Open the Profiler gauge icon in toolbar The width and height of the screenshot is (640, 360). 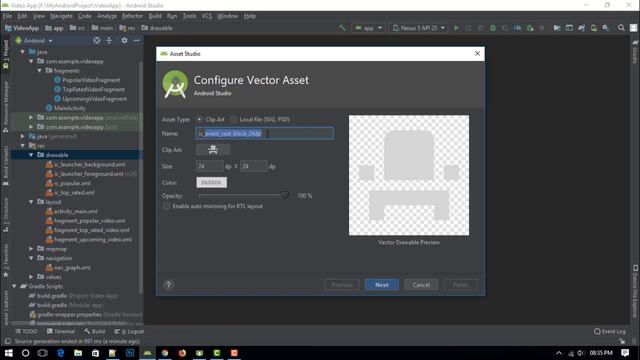pos(517,28)
